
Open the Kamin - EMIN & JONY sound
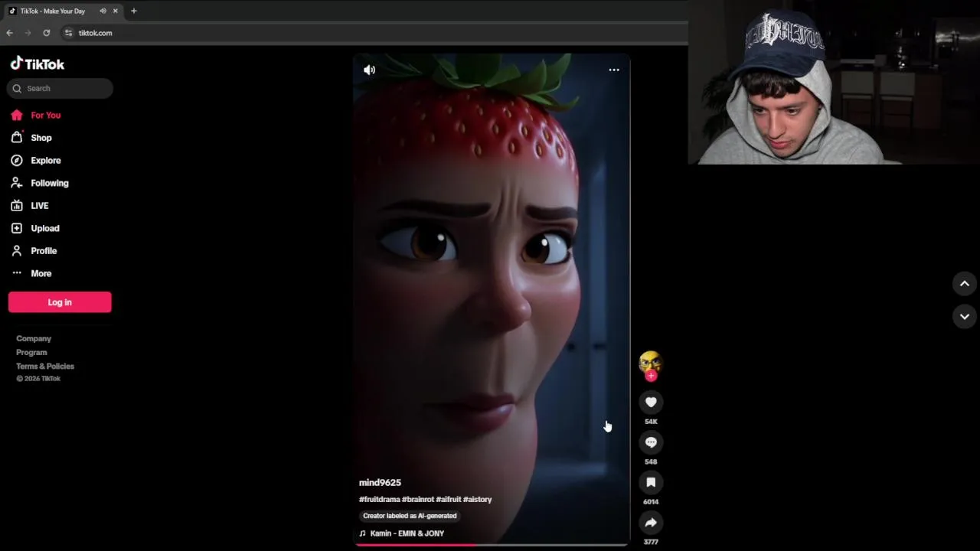[x=402, y=533]
